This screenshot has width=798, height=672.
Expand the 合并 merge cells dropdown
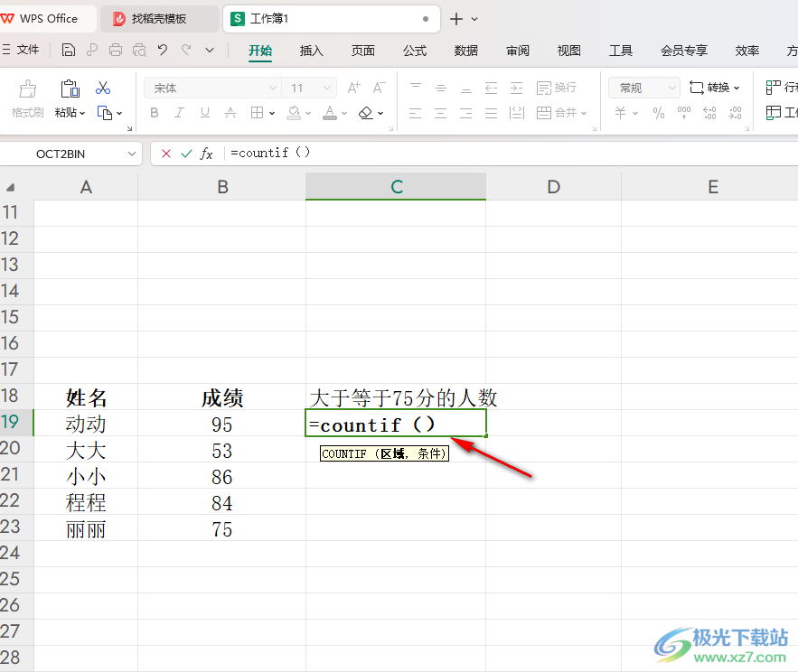tap(584, 113)
